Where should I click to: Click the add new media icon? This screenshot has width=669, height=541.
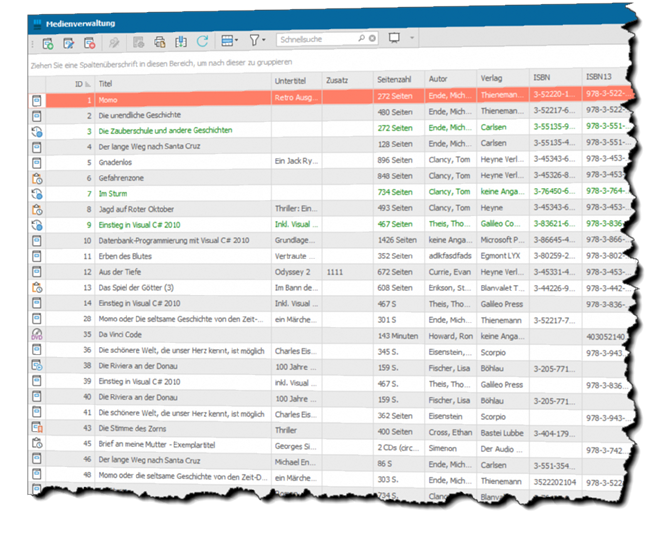tap(48, 44)
